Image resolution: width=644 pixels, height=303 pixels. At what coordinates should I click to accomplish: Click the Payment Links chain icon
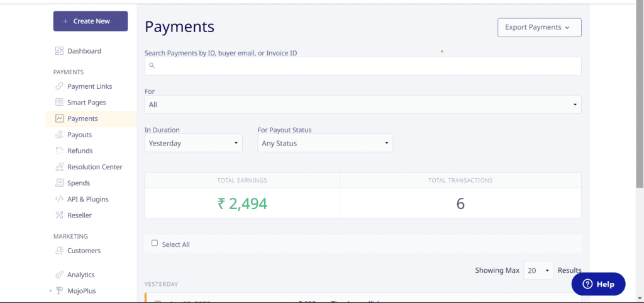point(59,86)
